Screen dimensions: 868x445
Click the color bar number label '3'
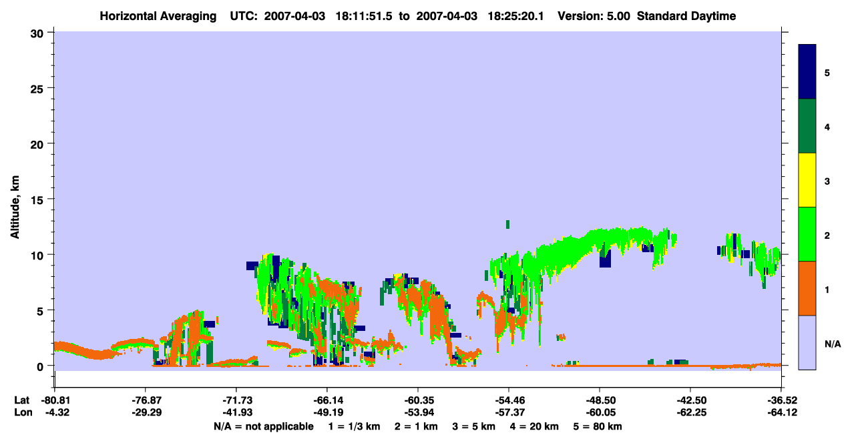click(827, 181)
